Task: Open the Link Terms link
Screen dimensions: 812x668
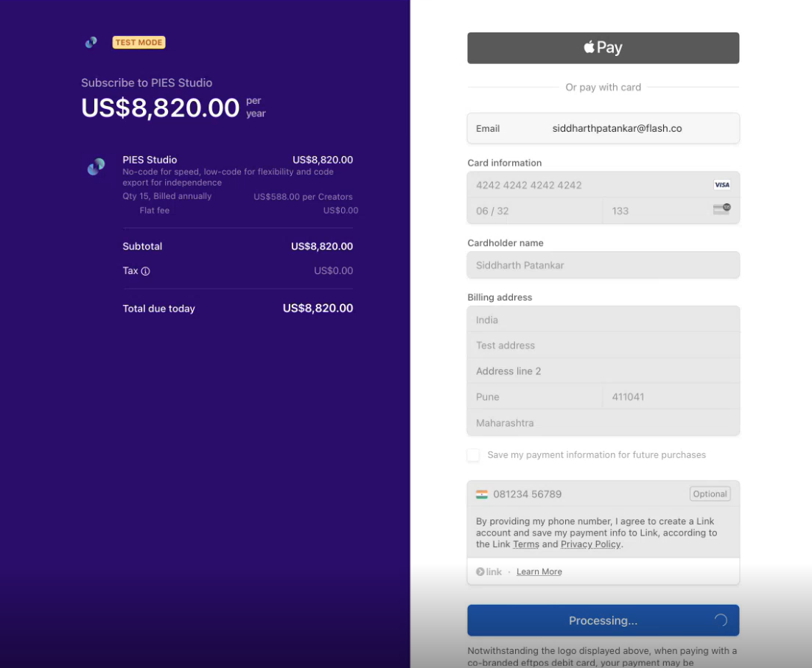Action: [x=526, y=544]
